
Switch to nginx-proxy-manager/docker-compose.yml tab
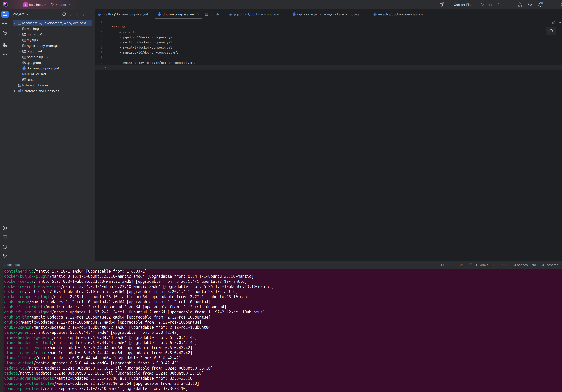coord(328,14)
